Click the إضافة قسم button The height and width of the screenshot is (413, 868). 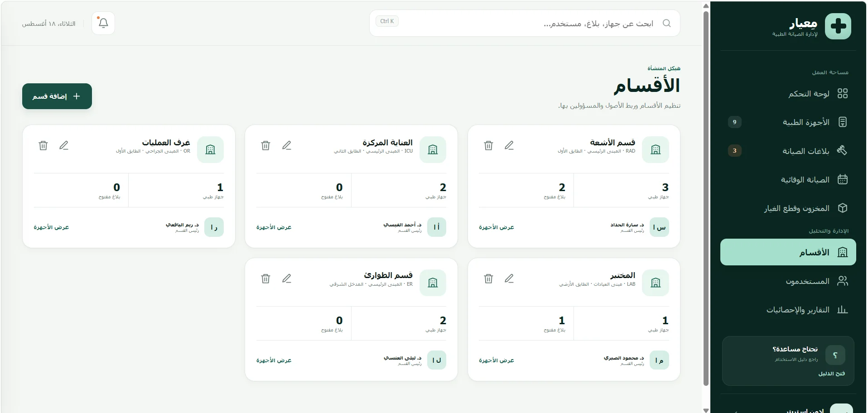57,96
